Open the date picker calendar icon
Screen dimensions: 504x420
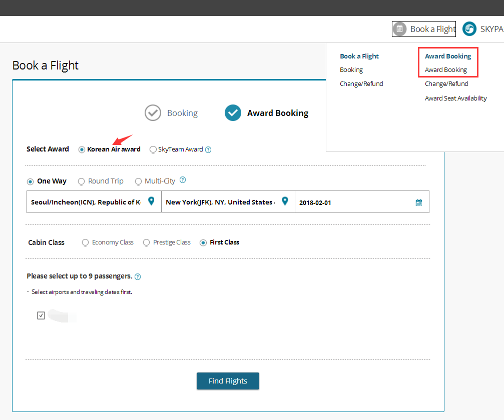pyautogui.click(x=418, y=202)
